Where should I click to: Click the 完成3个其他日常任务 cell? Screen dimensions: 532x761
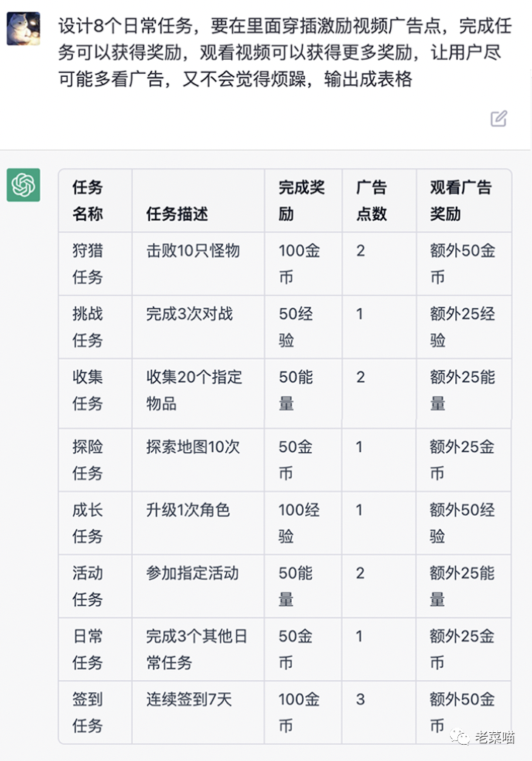point(197,649)
